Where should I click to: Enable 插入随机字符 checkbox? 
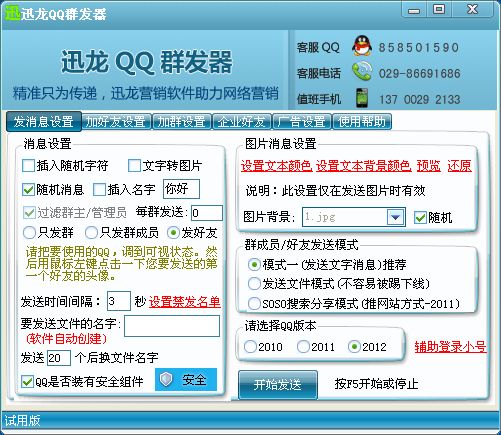(x=29, y=166)
